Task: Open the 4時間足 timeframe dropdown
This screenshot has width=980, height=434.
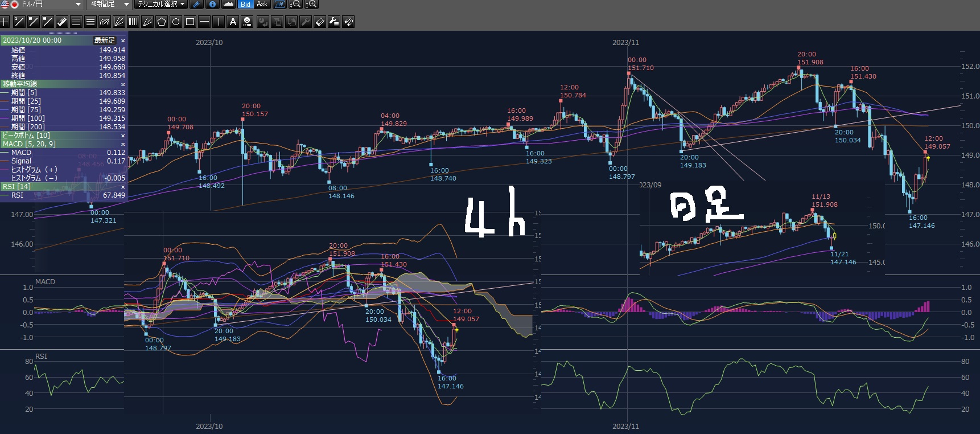Action: click(x=126, y=5)
